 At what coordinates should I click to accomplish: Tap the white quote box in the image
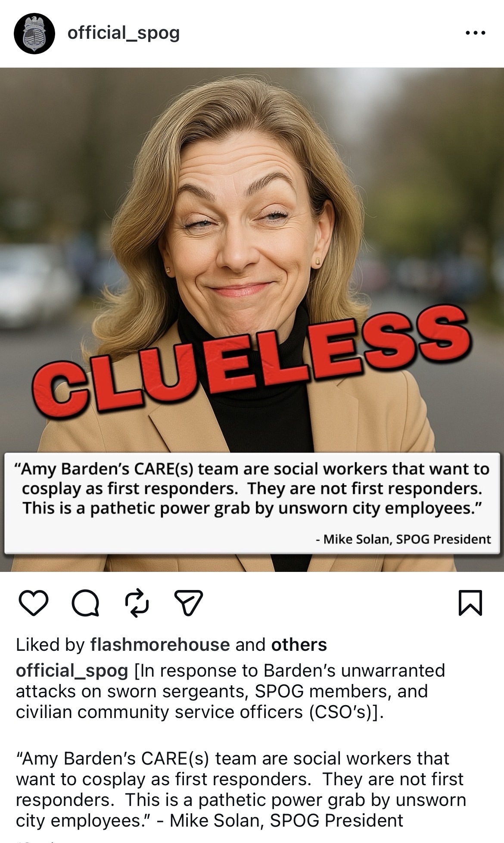[252, 503]
